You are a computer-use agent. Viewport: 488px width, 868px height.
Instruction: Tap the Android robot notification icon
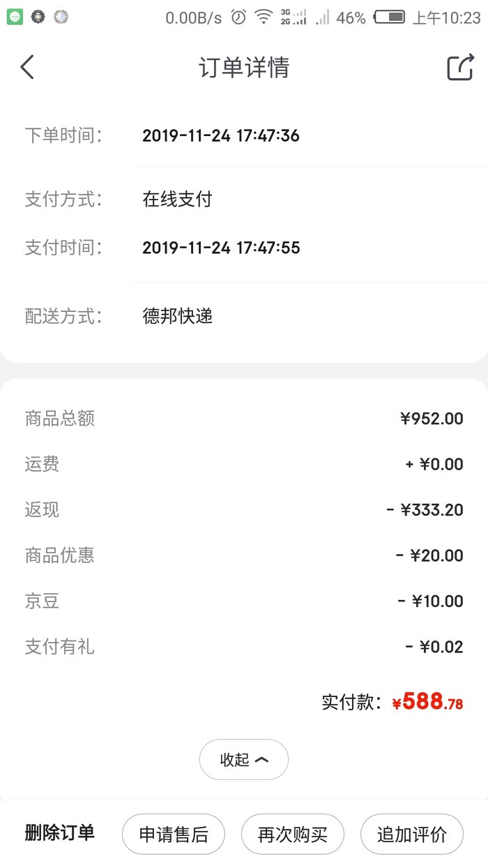click(x=38, y=17)
